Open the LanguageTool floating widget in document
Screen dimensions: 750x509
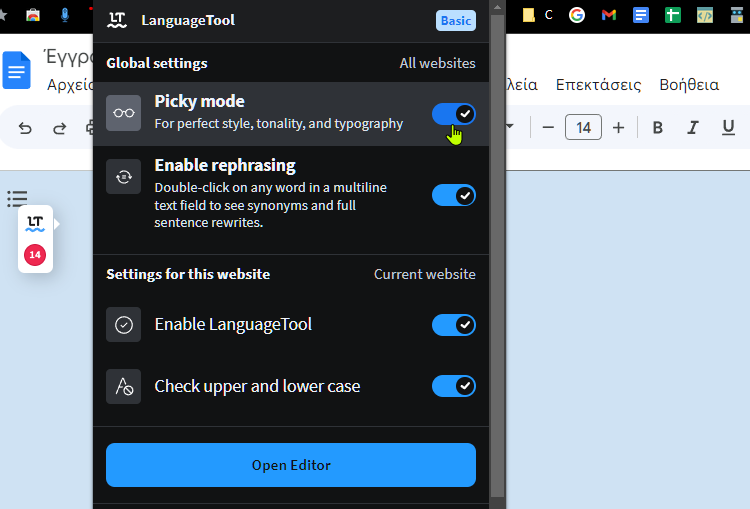[35, 223]
